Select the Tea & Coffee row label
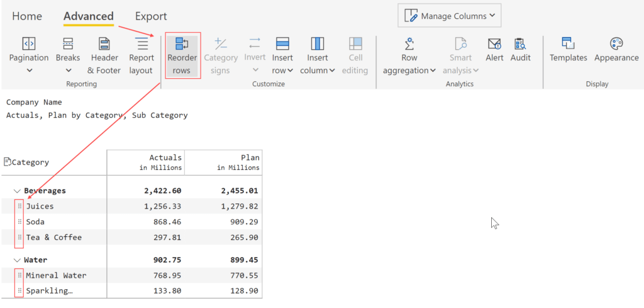Screen dimensions: 644x308 pyautogui.click(x=54, y=237)
